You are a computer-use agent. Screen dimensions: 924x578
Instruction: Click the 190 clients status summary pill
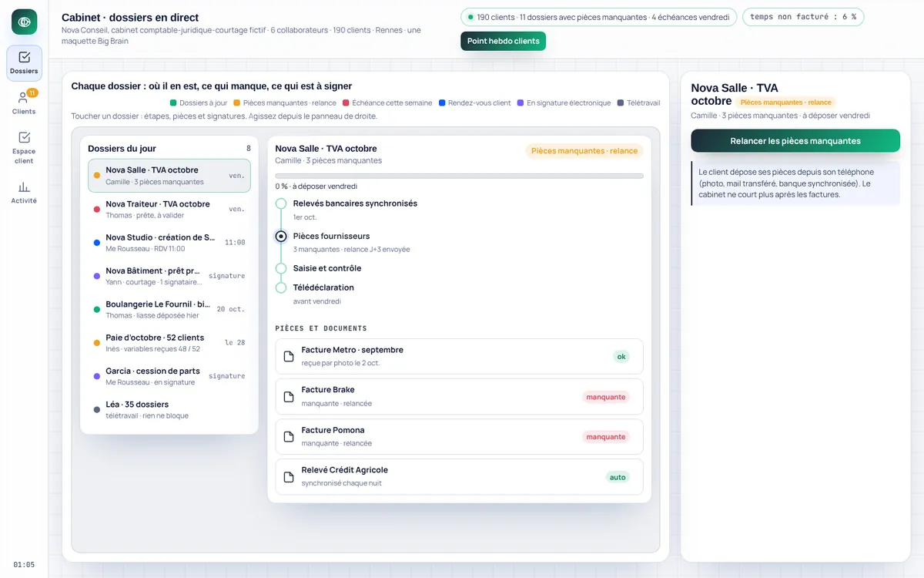[x=598, y=17]
